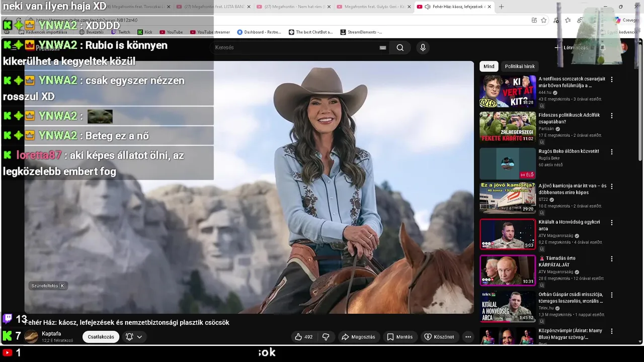Click the '12,2 E feliratkozó' subscriber count

coord(57,341)
